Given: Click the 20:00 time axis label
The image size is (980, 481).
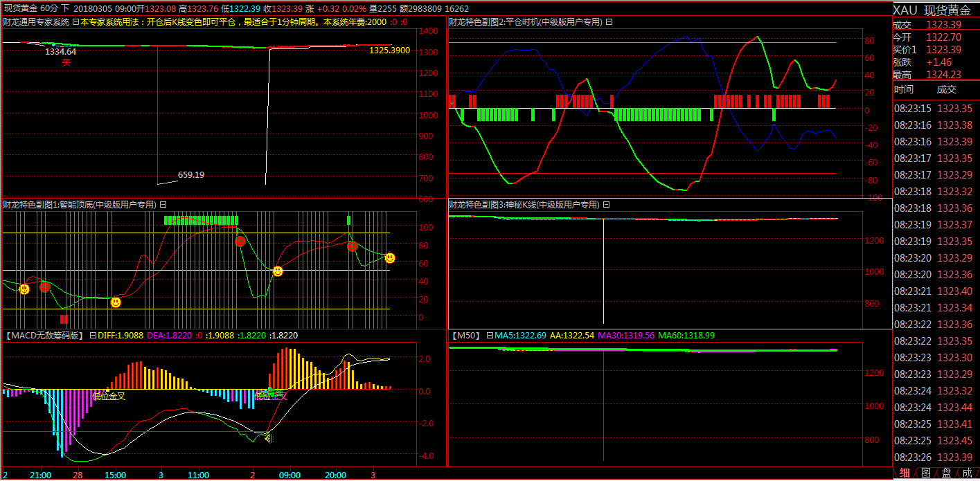Looking at the screenshot, I should (335, 475).
